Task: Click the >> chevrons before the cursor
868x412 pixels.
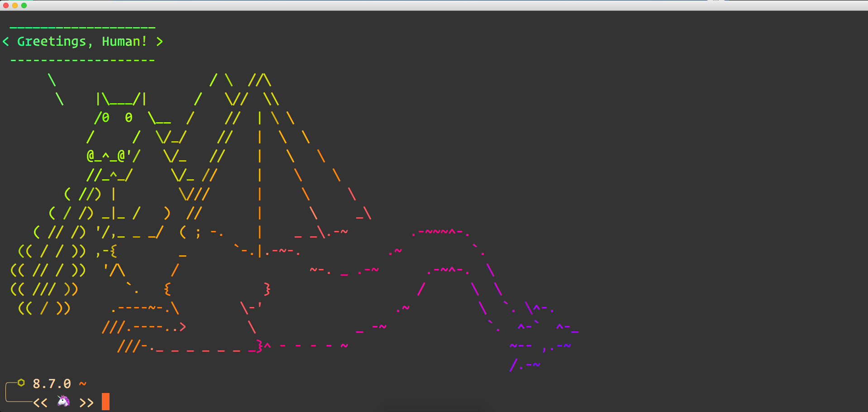Action: 86,402
